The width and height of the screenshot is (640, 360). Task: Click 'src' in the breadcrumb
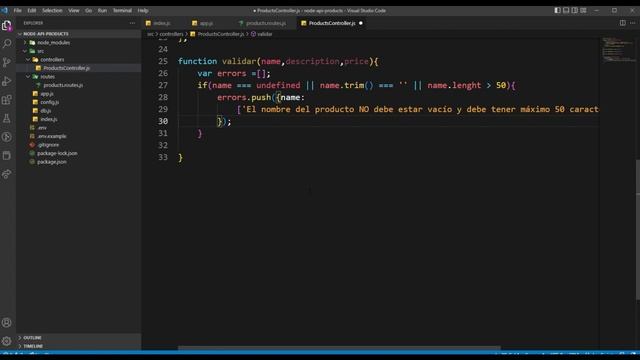click(x=151, y=34)
